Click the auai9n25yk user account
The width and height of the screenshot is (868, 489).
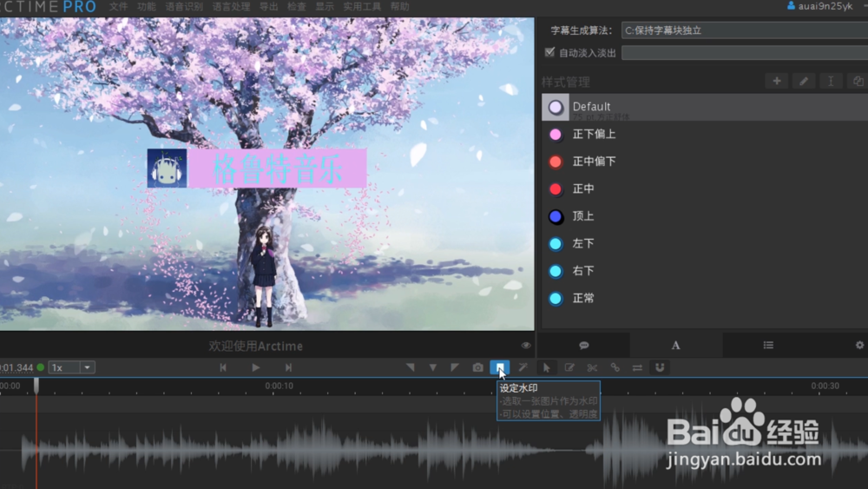(x=820, y=6)
